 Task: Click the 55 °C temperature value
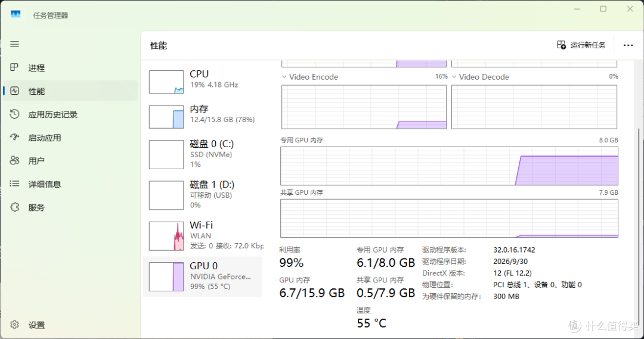[x=371, y=324]
